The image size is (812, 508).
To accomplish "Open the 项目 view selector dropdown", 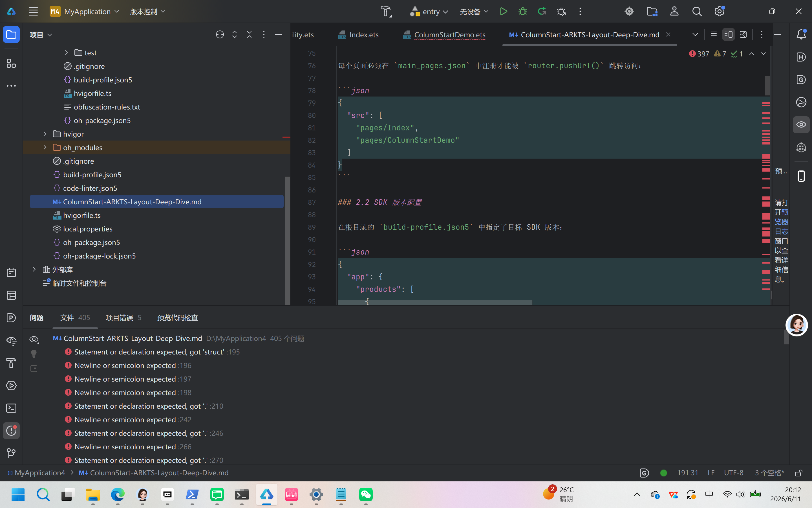I will pos(41,35).
